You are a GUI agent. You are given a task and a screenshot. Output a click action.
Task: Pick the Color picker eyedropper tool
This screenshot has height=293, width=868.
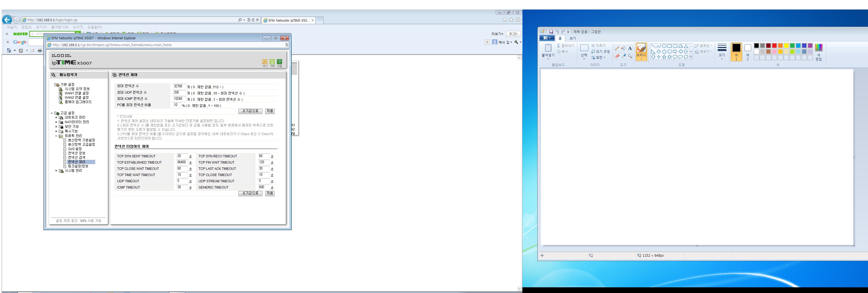[623, 56]
